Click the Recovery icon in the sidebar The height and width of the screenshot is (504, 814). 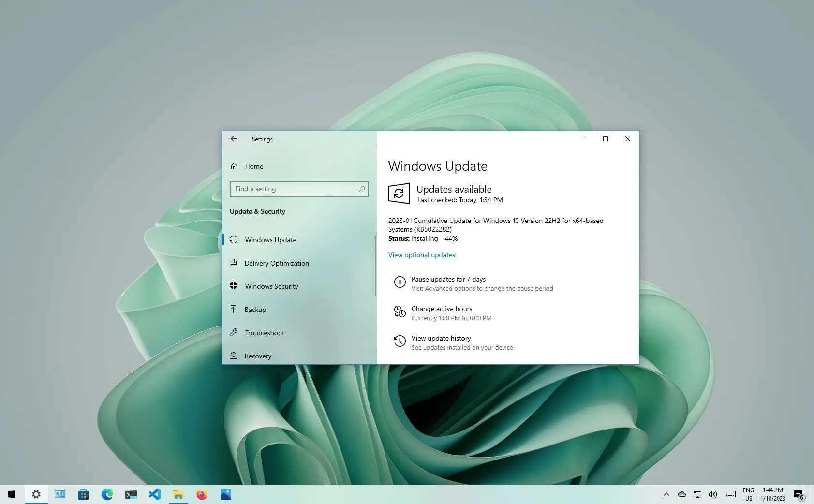pyautogui.click(x=235, y=356)
